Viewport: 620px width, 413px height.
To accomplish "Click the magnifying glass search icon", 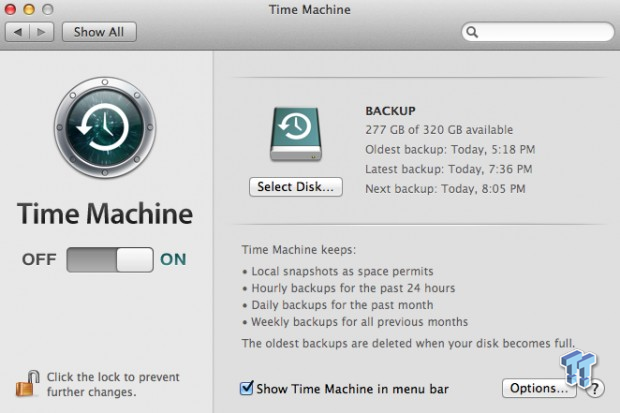I will point(472,32).
